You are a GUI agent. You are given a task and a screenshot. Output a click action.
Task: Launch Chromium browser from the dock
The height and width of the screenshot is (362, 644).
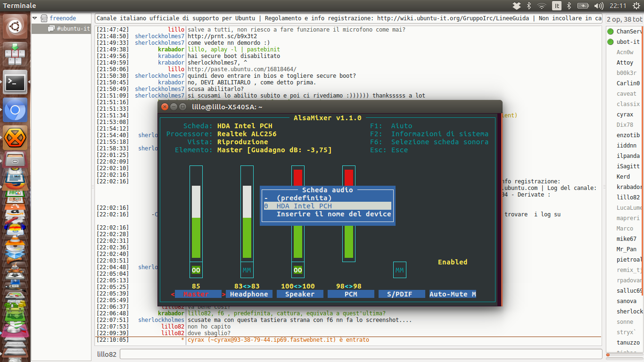16,110
